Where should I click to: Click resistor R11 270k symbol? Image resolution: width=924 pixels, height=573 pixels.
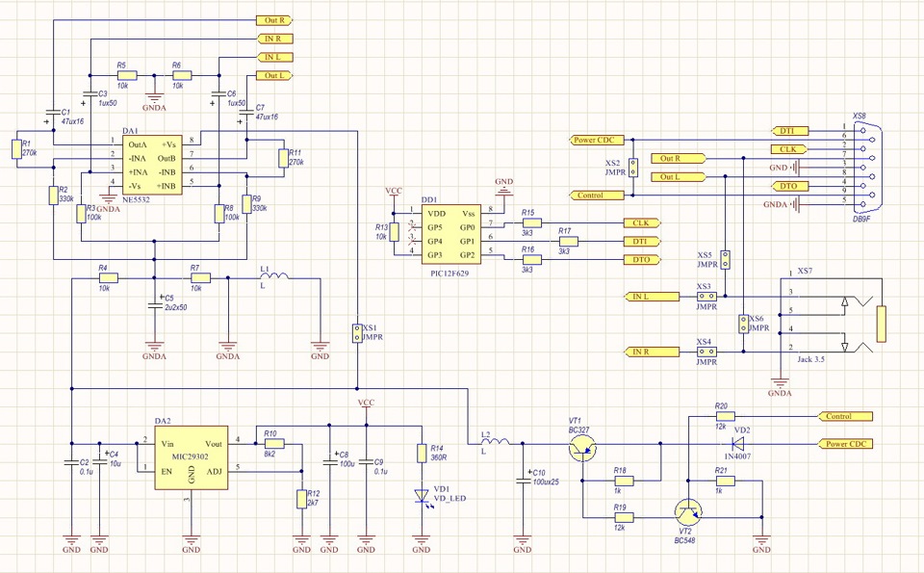pyautogui.click(x=283, y=158)
